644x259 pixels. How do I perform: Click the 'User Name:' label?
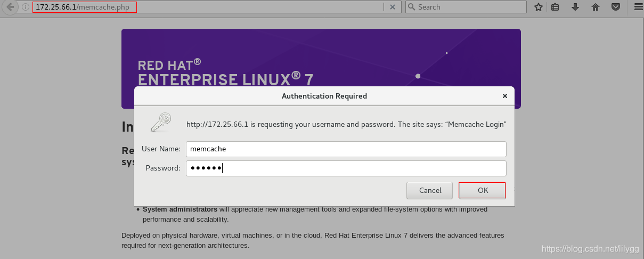161,149
